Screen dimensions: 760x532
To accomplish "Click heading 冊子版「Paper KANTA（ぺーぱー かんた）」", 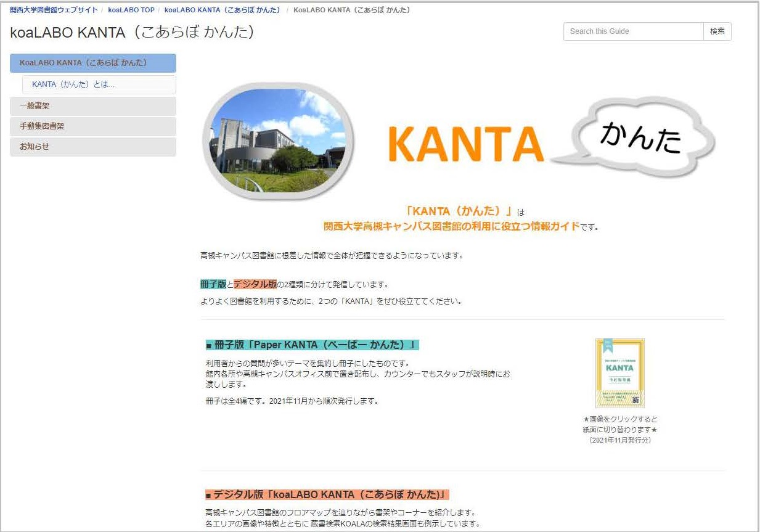I will 312,345.
